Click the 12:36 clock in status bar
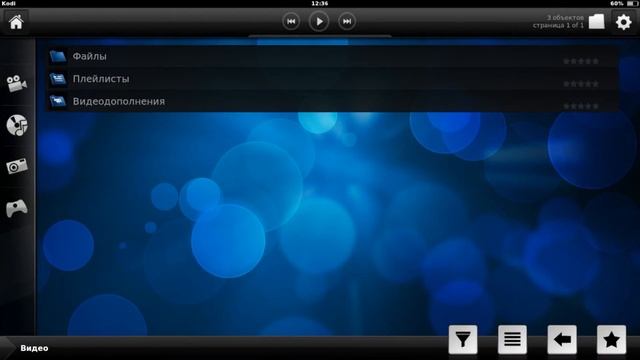This screenshot has height=360, width=640. point(320,3)
